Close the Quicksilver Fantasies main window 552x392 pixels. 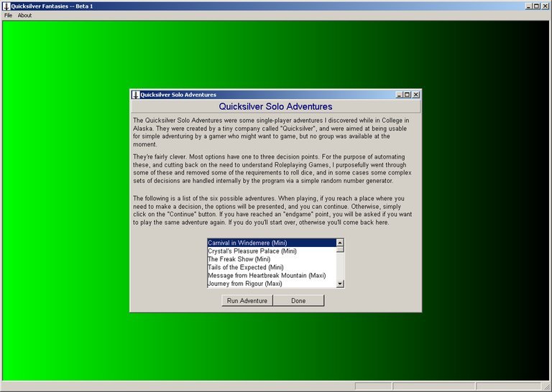545,6
